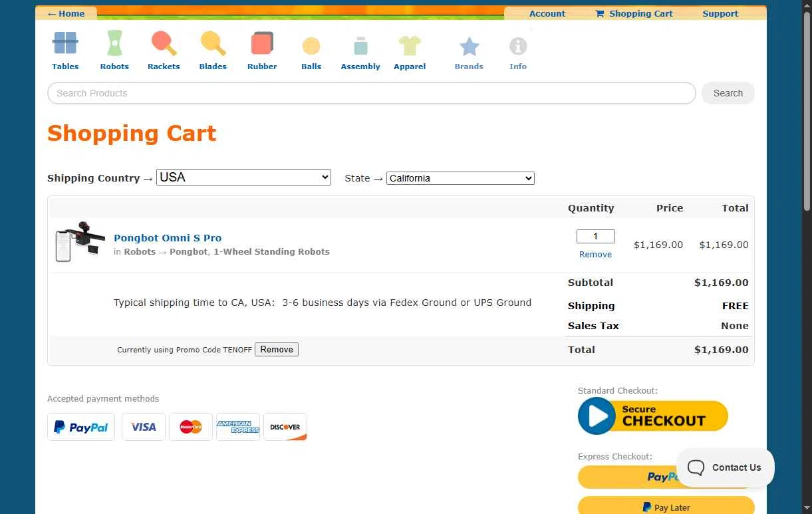Go back via the Home link

click(66, 13)
